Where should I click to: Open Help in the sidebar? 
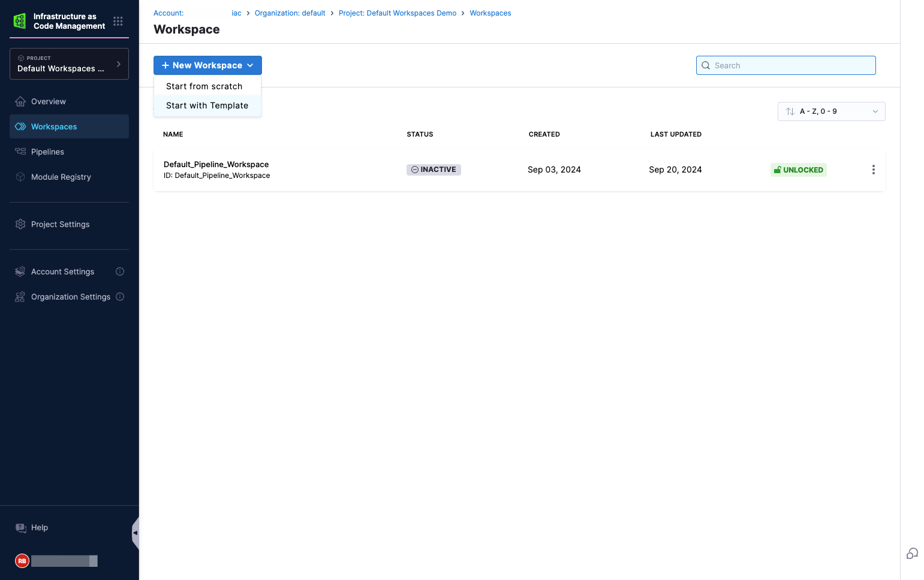[40, 528]
